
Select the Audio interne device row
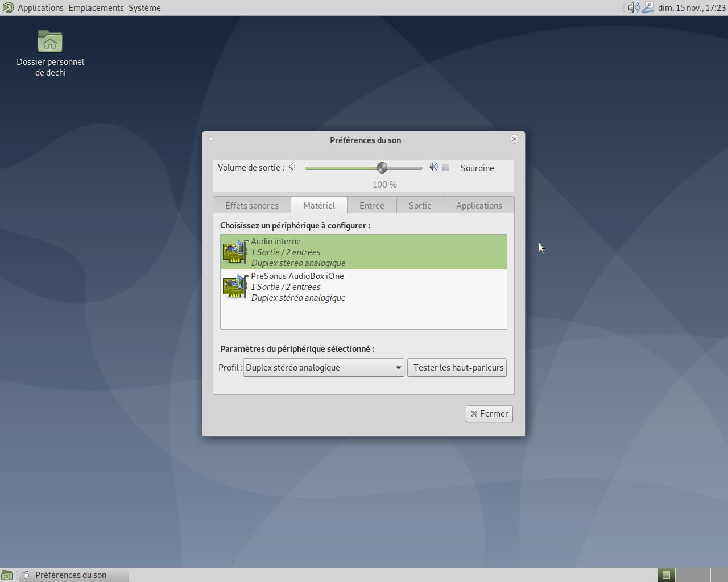[x=363, y=252]
